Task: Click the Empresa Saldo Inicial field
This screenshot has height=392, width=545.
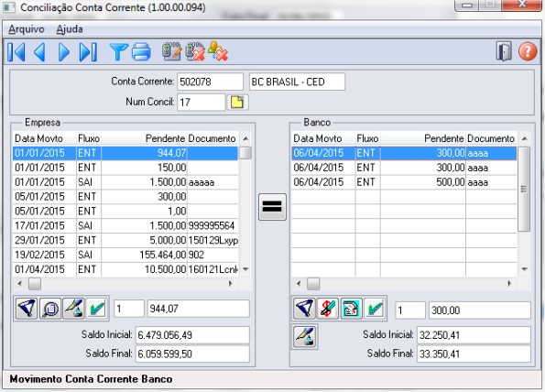Action: [x=192, y=335]
